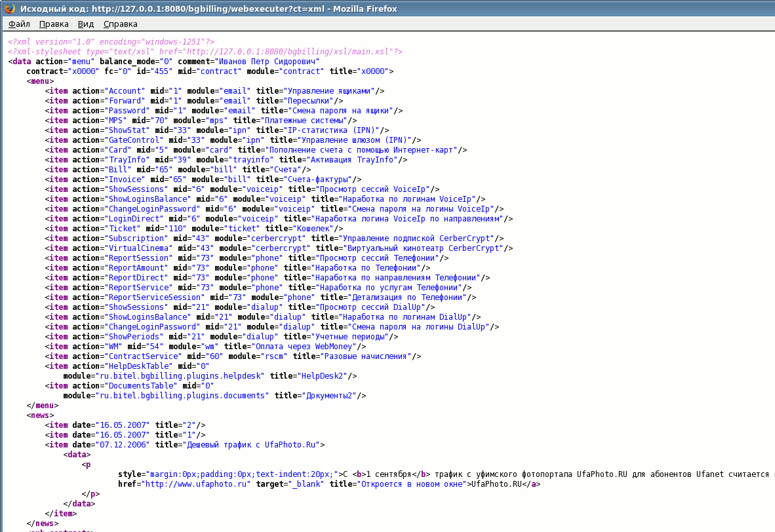
Task: Click the maximize window button
Action: [754, 9]
